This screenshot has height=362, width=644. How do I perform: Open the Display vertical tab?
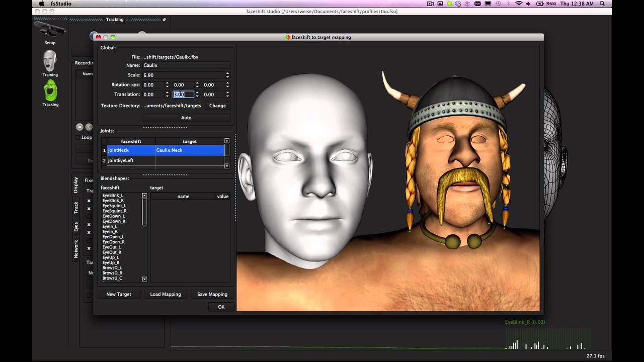76,185
